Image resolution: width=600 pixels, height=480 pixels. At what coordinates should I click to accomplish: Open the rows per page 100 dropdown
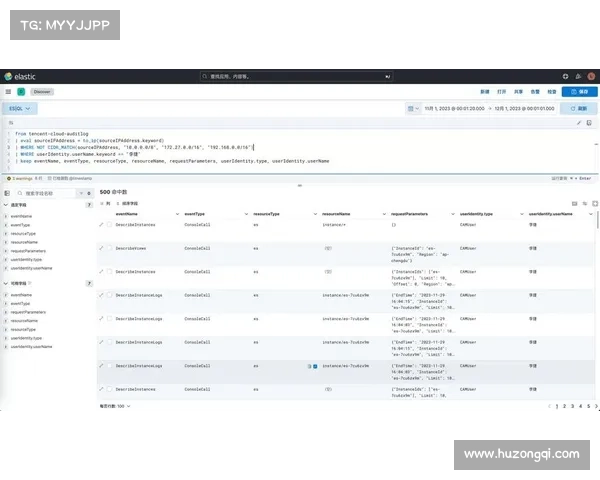[114, 406]
